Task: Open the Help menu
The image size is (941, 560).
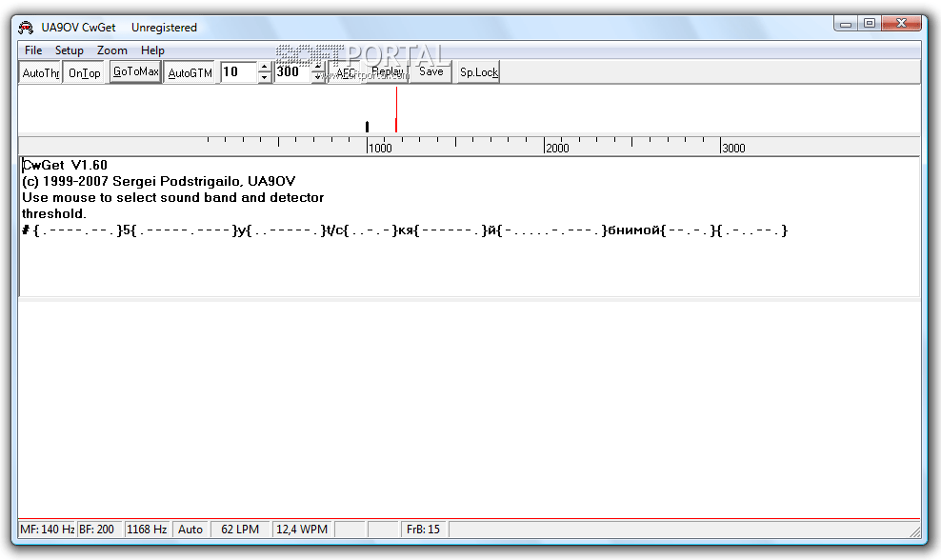Action: (152, 50)
